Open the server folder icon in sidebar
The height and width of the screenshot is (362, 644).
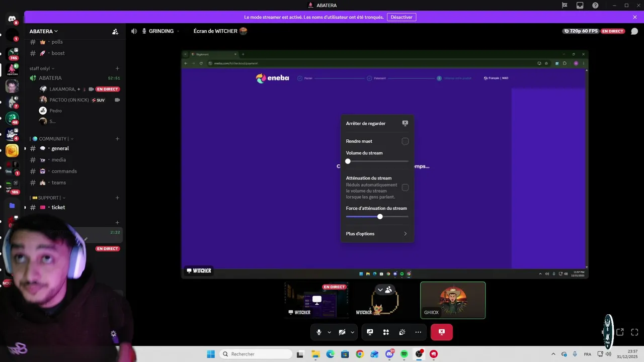[12, 206]
